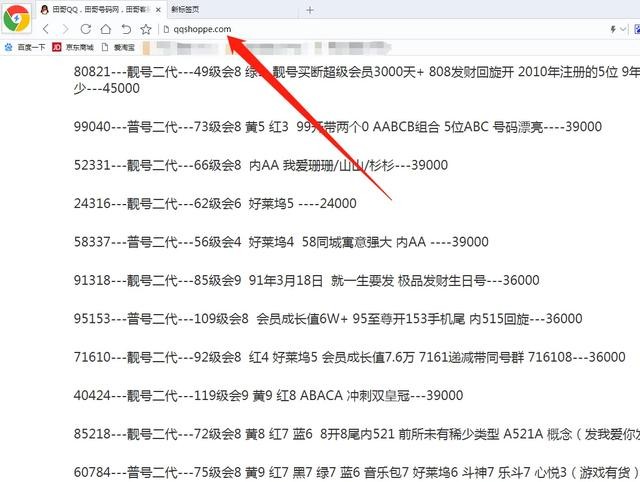
Task: Reload the current page
Action: point(85,30)
